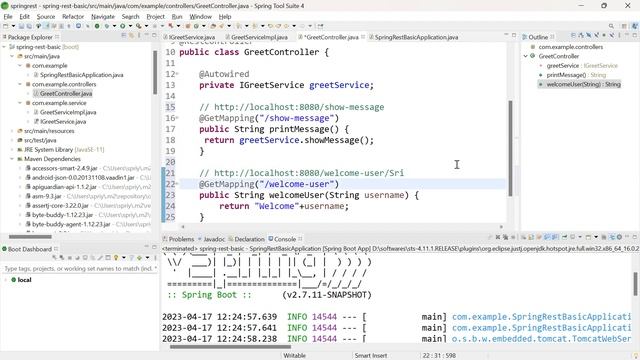Open the Run button dropdown arrow
This screenshot has width=640, height=360.
point(130,26)
